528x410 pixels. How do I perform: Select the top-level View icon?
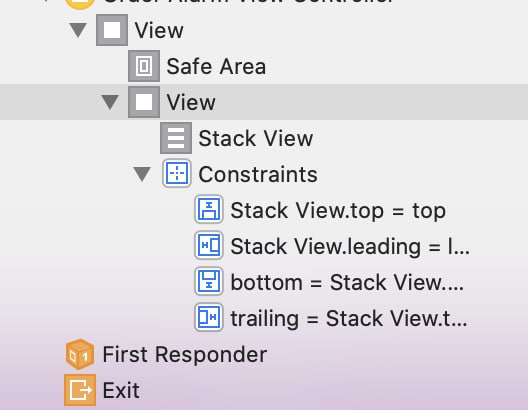(x=112, y=30)
